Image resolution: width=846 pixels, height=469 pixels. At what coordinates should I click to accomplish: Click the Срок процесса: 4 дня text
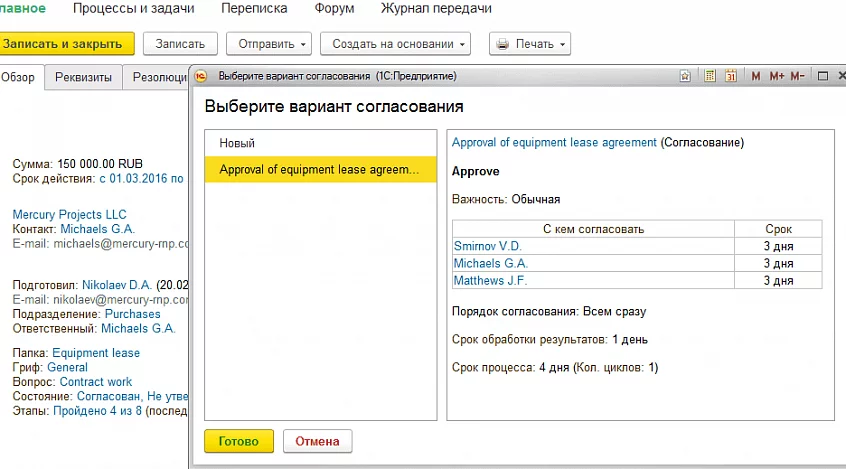click(555, 368)
